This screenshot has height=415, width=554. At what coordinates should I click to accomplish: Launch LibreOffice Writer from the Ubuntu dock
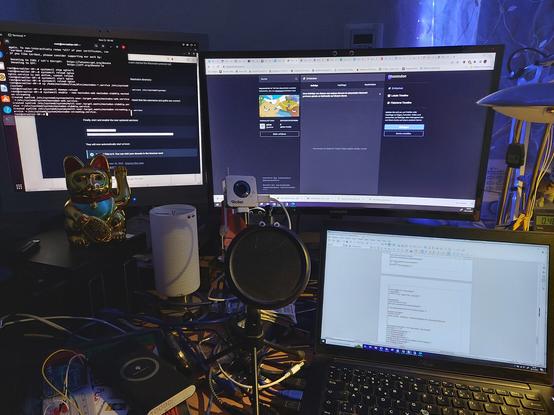click(x=4, y=88)
